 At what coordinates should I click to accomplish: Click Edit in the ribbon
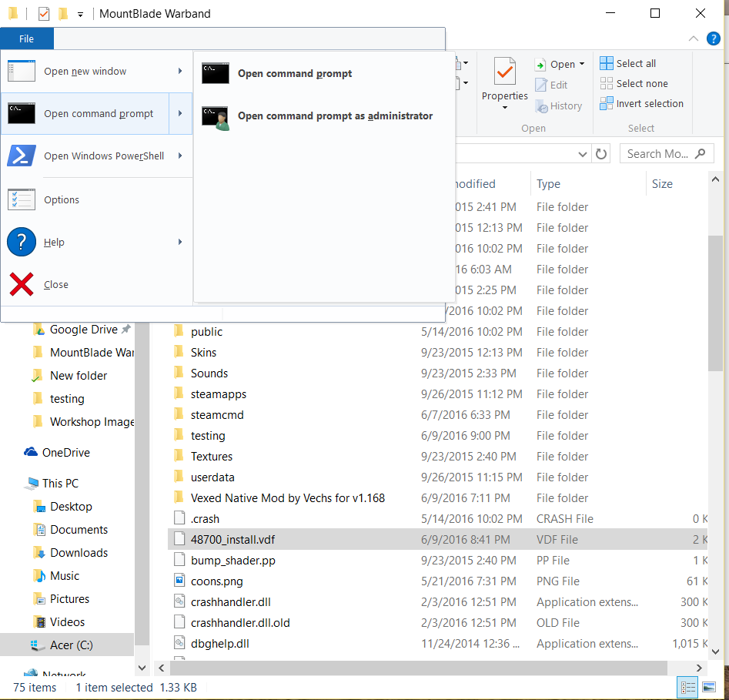(551, 85)
